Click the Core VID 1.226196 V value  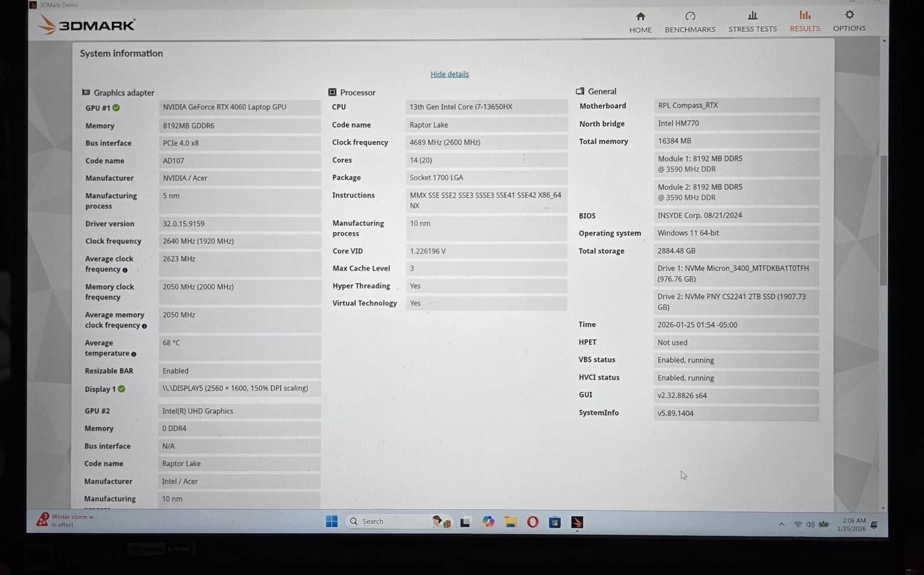[486, 251]
